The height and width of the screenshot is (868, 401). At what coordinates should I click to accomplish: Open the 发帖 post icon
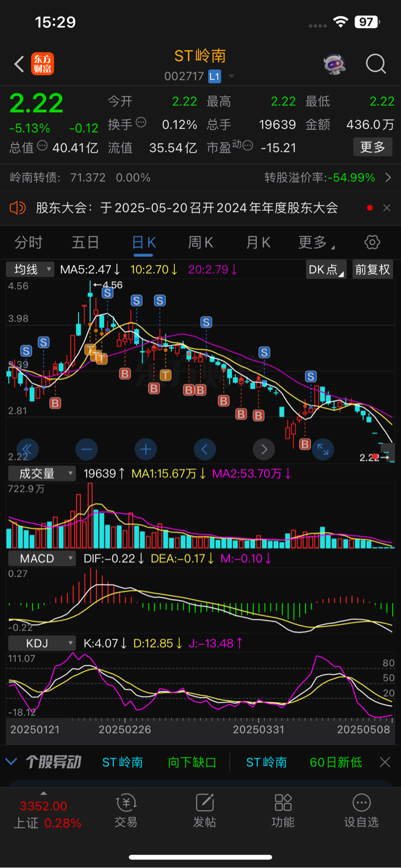point(204,811)
